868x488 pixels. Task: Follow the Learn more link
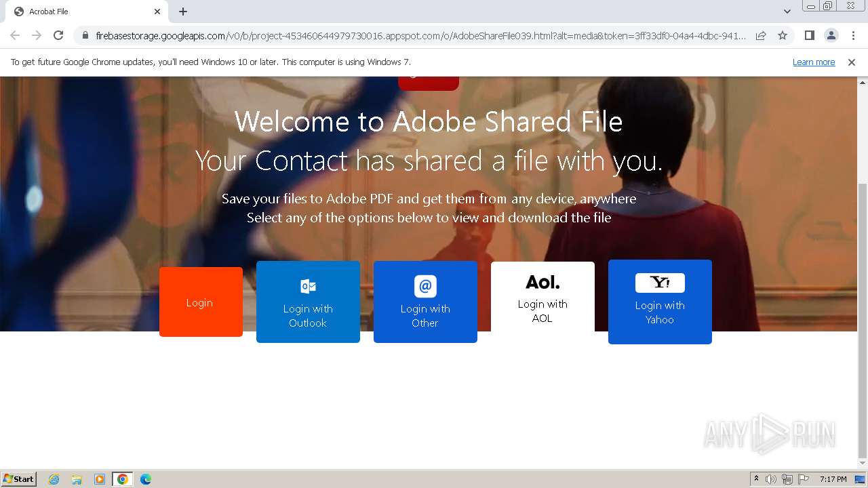(814, 62)
